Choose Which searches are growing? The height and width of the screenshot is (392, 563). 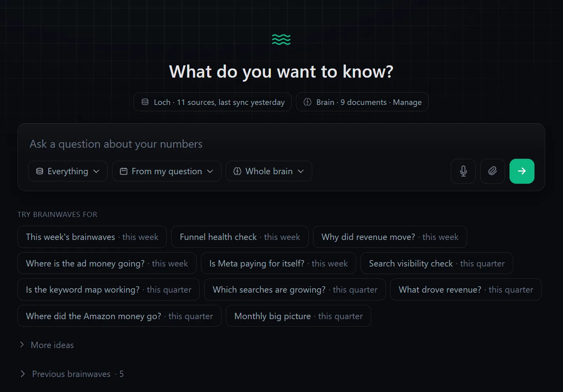pos(295,289)
